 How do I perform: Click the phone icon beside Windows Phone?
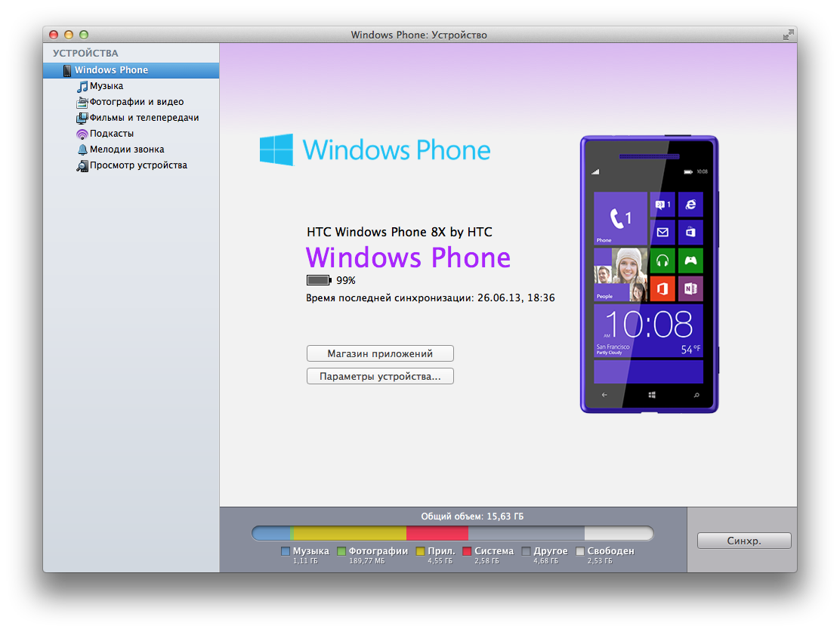[67, 70]
